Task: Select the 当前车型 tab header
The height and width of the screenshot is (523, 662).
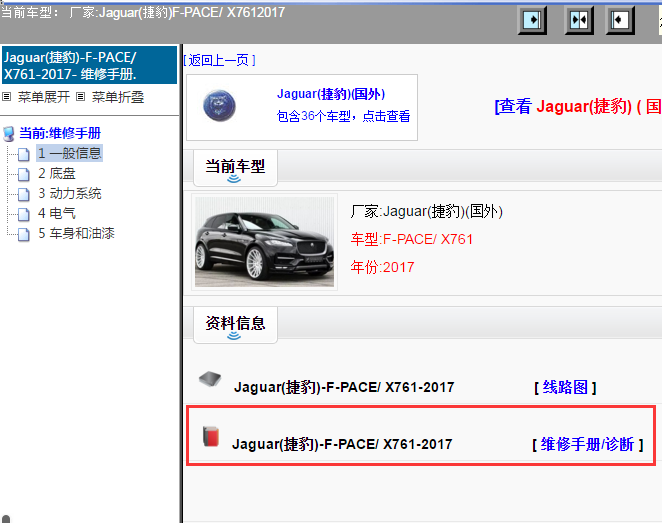Action: pyautogui.click(x=235, y=168)
